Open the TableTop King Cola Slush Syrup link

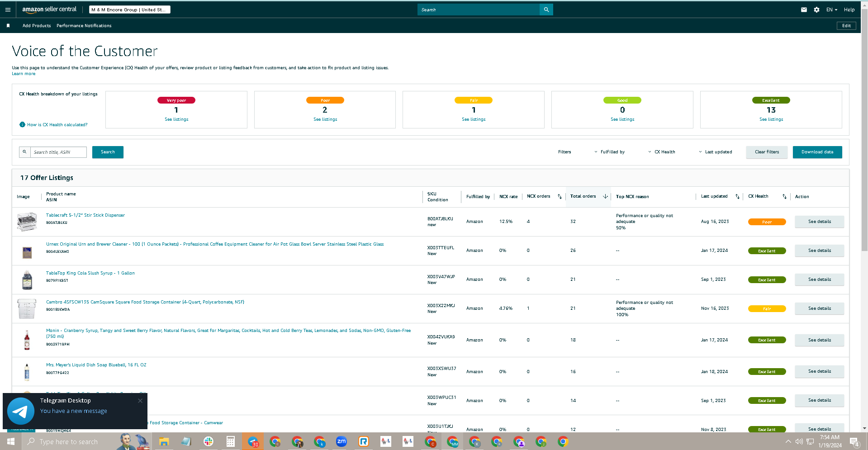pos(90,273)
